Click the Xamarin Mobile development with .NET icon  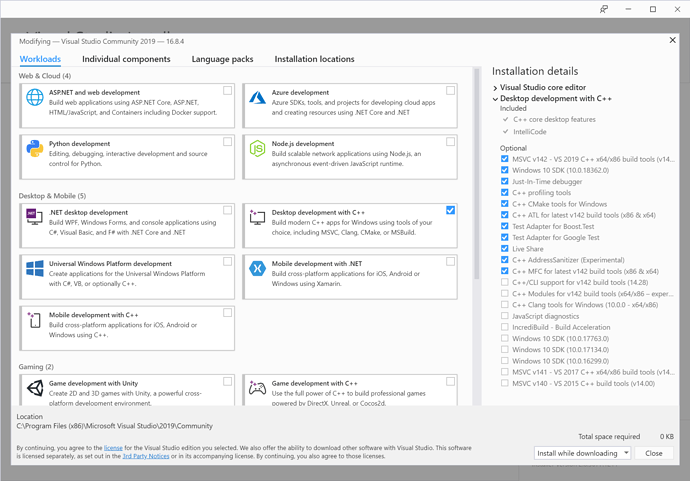click(x=257, y=268)
